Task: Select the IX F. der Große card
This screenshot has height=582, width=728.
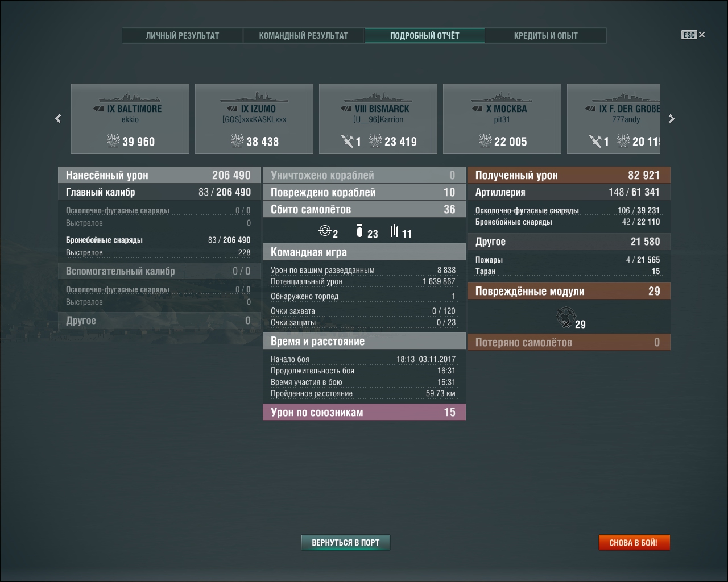Action: [x=614, y=119]
